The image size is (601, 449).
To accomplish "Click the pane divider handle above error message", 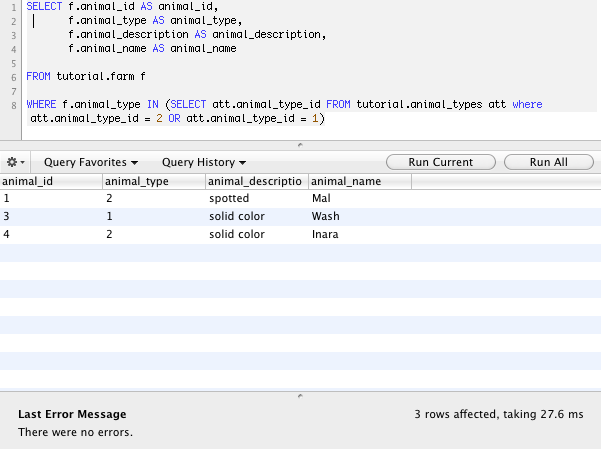I will [300, 396].
